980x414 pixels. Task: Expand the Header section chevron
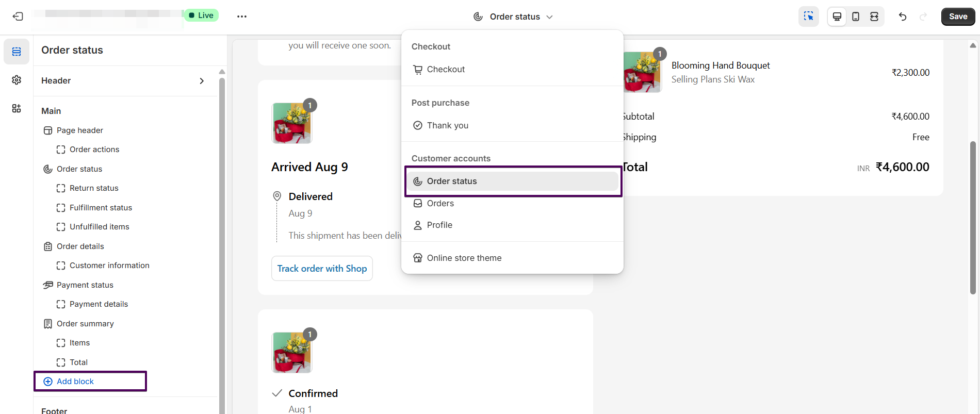point(202,81)
